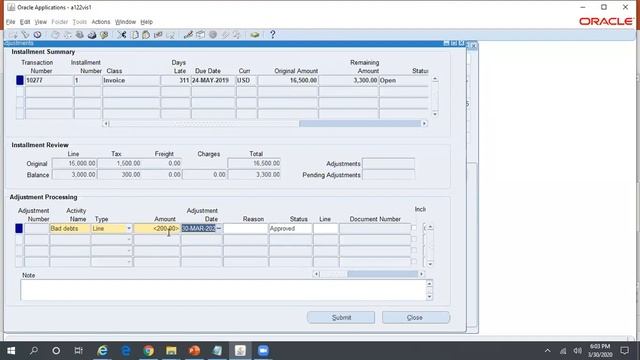Click the Close Form toolbar icon

pos(104,35)
